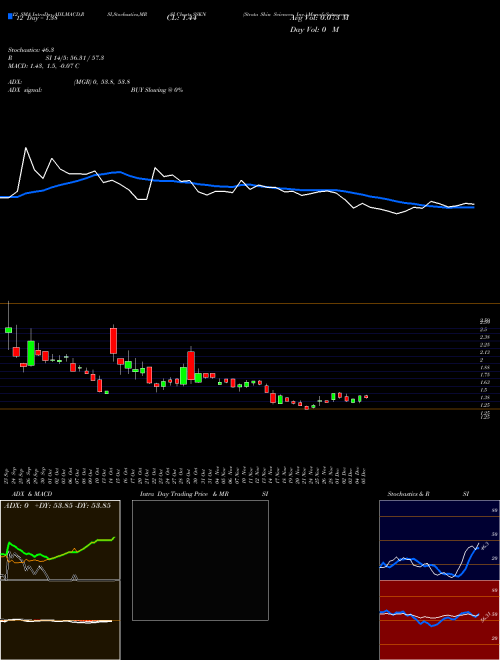Click the 'Stochastics & R' panel title
500x660 pixels.
click(x=408, y=494)
